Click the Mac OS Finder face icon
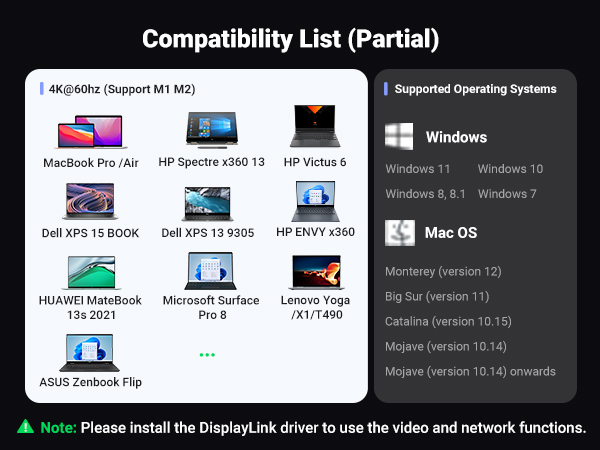The image size is (600, 450). tap(399, 233)
